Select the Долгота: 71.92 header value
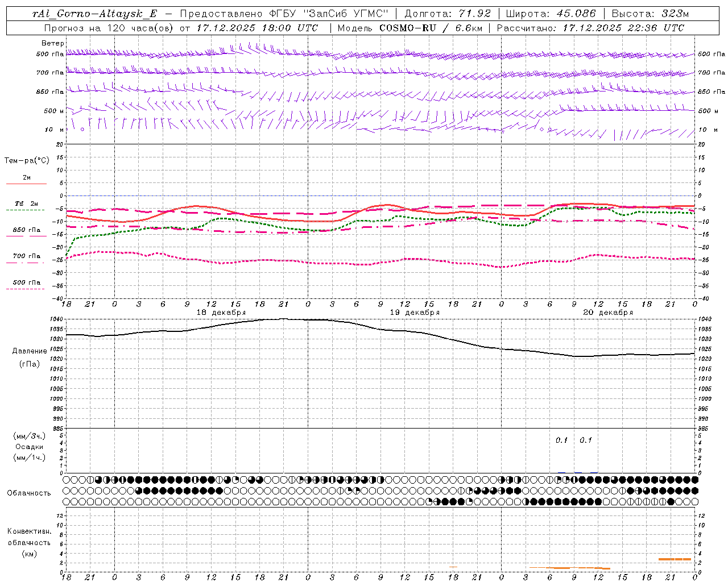Image resolution: width=728 pixels, height=582 pixels. 448,14
